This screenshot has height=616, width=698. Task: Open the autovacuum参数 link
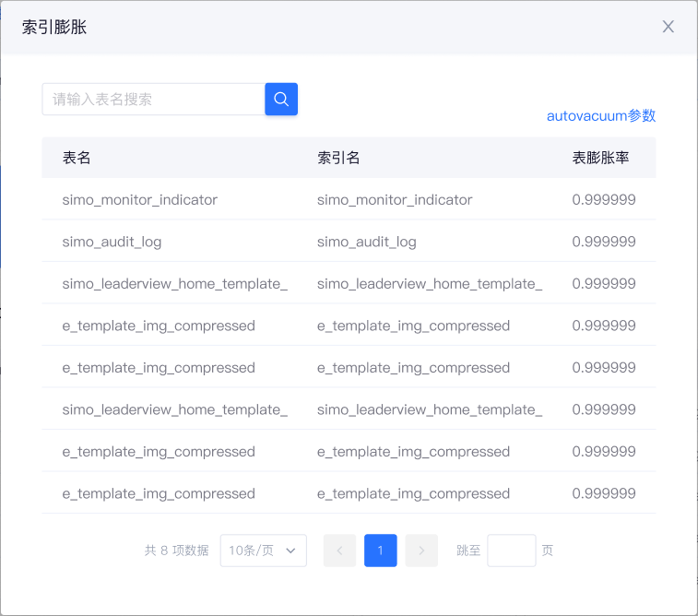[x=601, y=116]
